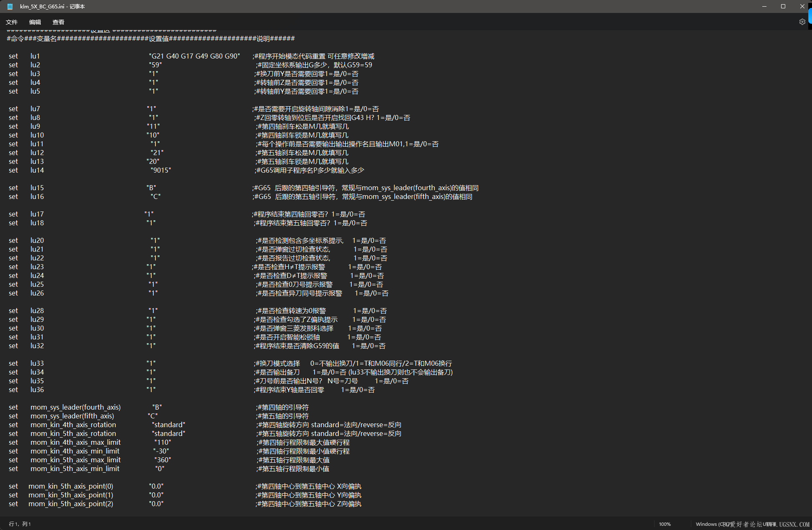Click the 行1, 列1 cursor position indicator
Screen dimensions: 812x530
[20, 524]
